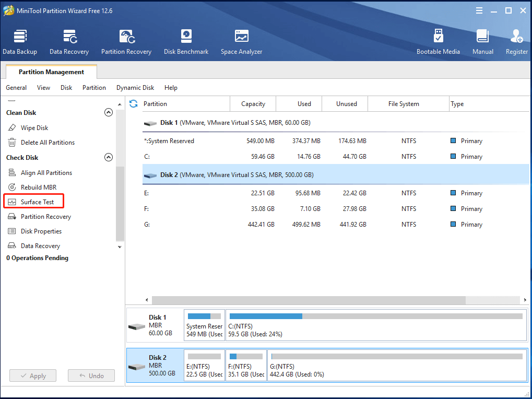Click the C: Primary type color square

tap(453, 156)
